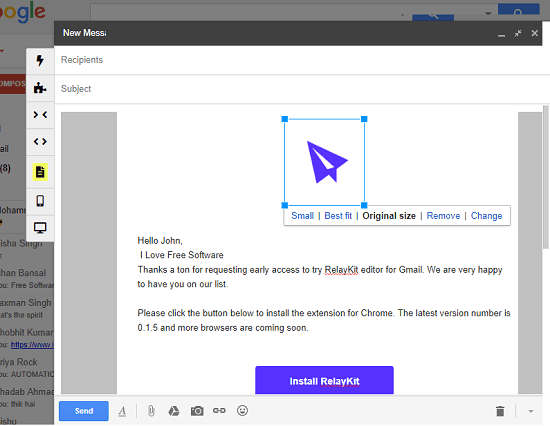Switch to desktop preview icon
The width and height of the screenshot is (550, 426).
pos(40,228)
